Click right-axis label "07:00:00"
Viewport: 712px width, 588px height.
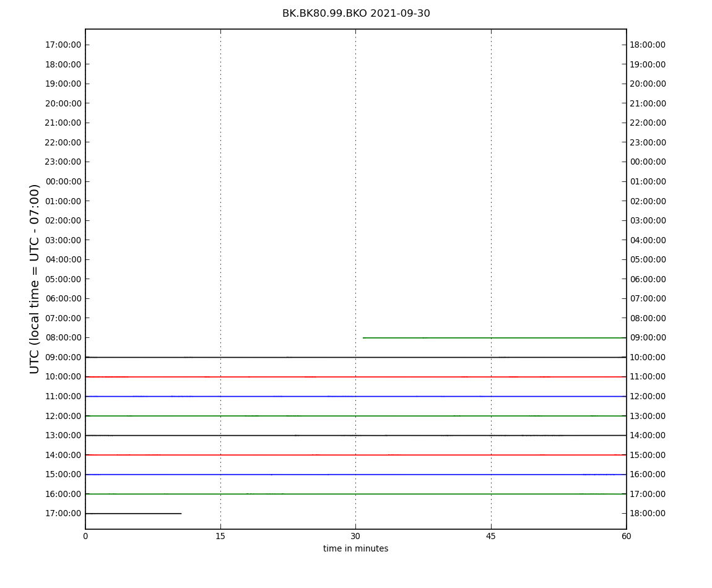648,299
